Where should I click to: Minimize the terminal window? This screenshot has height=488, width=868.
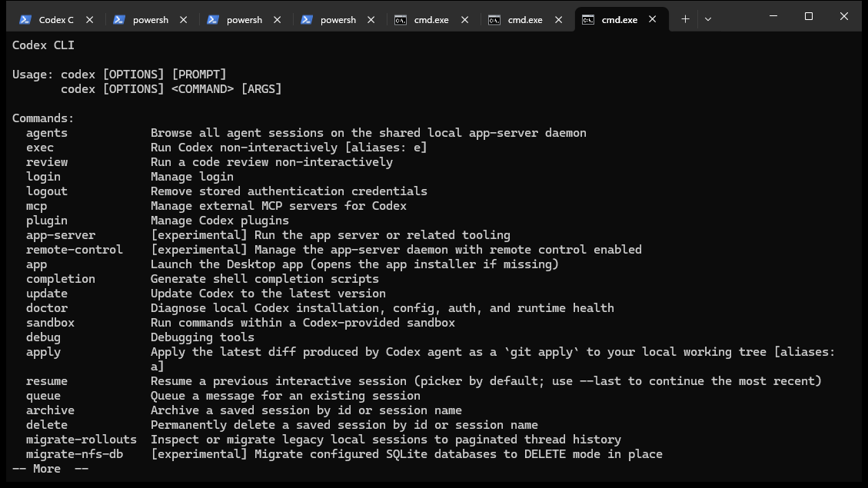point(773,16)
